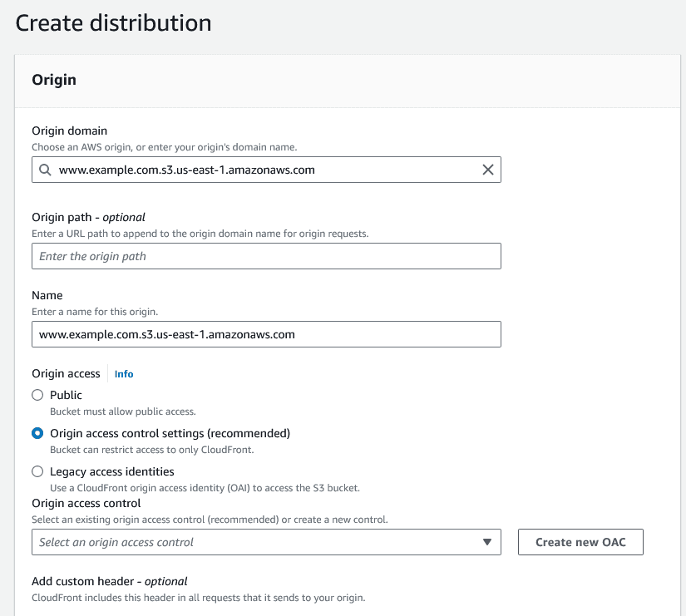Click the Origin access control label

point(86,503)
